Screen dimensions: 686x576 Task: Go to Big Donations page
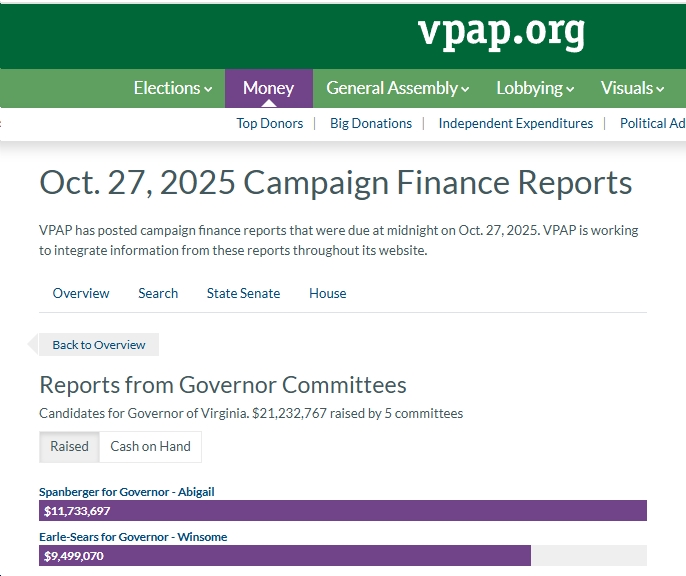click(x=371, y=123)
